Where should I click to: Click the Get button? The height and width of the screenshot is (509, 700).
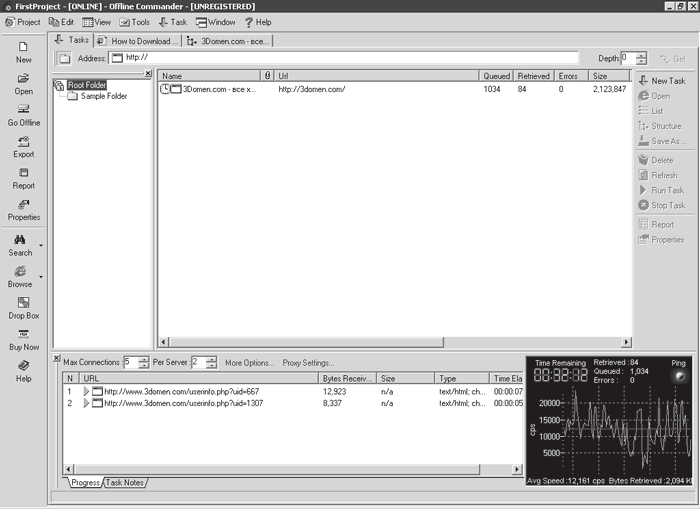(x=673, y=58)
